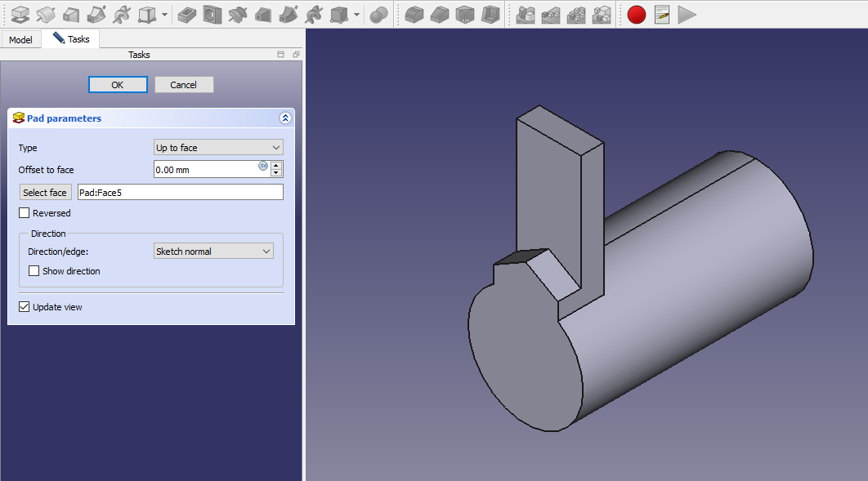
Task: Uncheck the Update view checkbox
Action: (x=25, y=307)
